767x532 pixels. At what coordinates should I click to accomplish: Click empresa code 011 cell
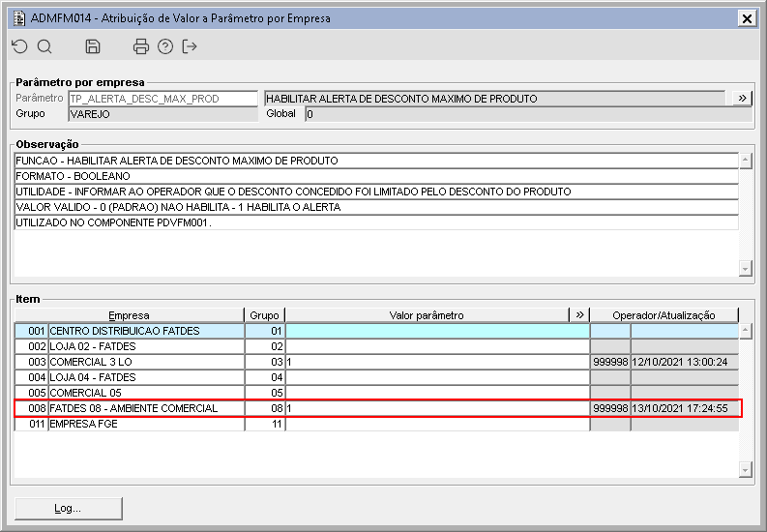31,424
